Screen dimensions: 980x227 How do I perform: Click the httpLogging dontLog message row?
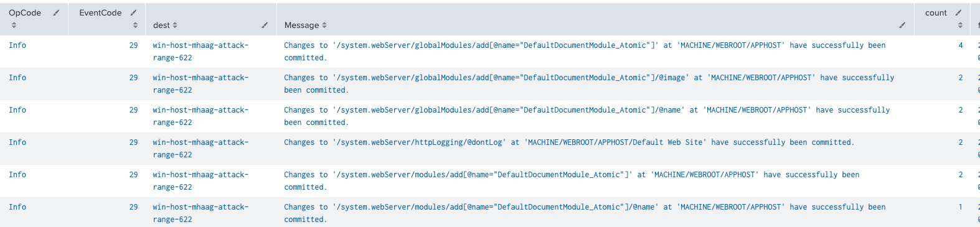click(569, 142)
